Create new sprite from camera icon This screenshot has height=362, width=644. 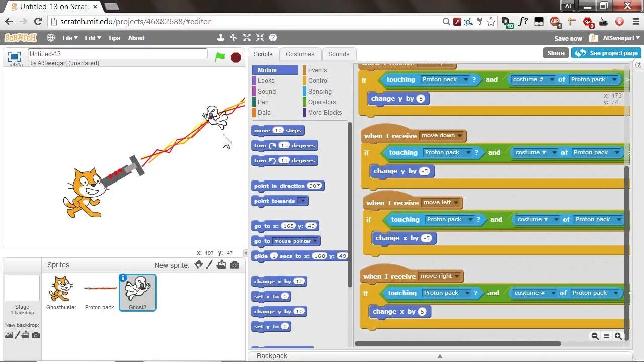pos(234,265)
